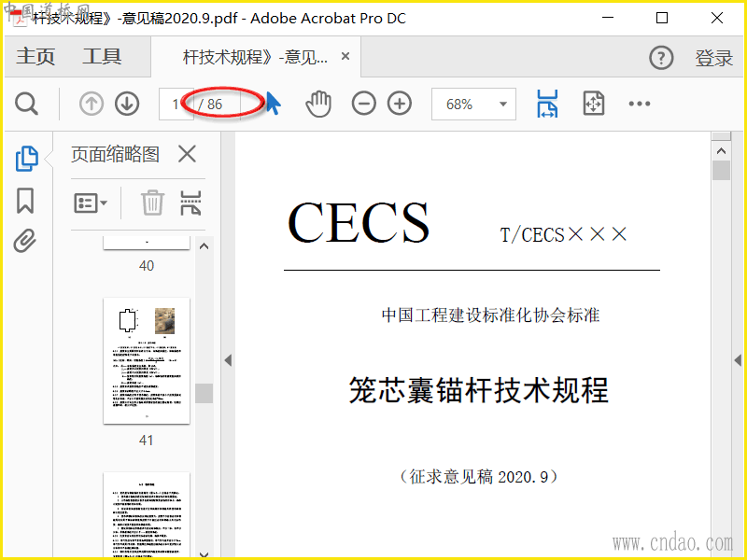
Task: Click the thumbnail panel scrollbar handle
Action: point(204,393)
